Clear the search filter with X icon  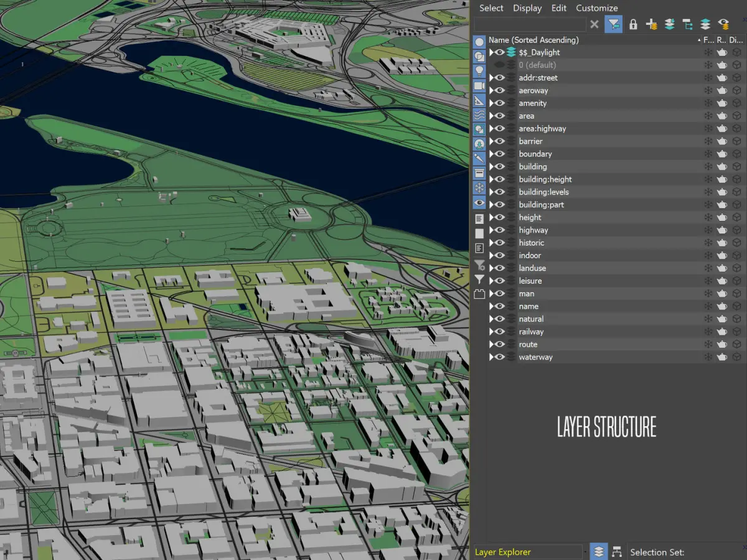tap(594, 24)
